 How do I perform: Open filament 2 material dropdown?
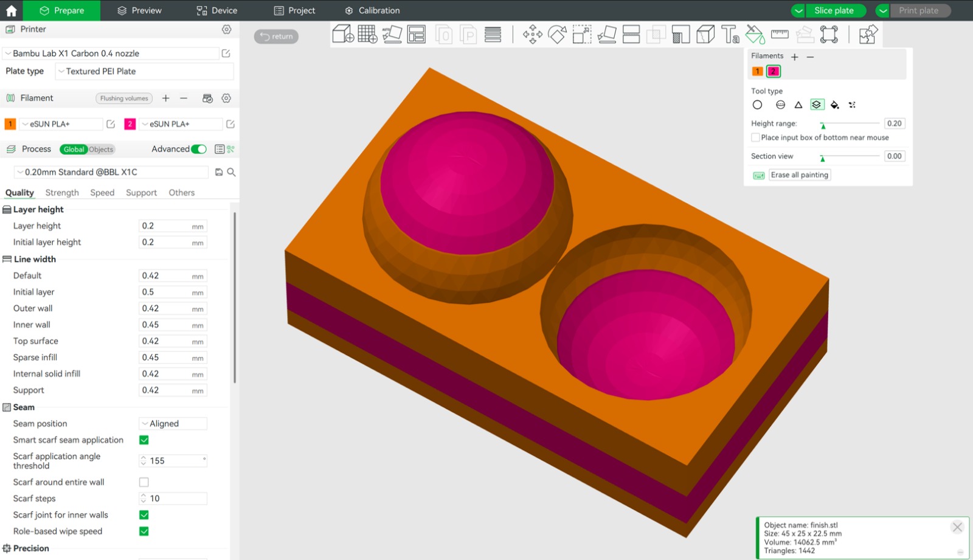(181, 124)
